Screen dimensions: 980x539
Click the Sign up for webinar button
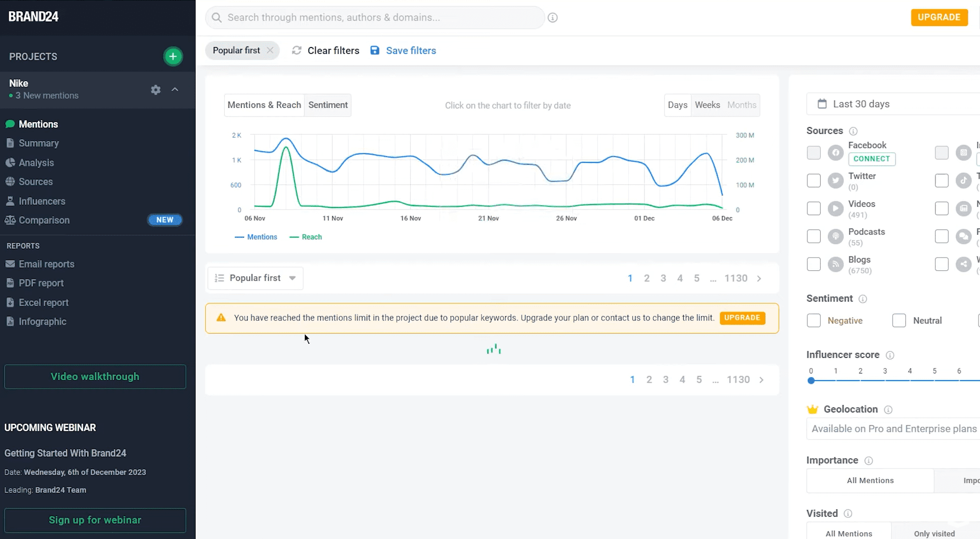[95, 520]
